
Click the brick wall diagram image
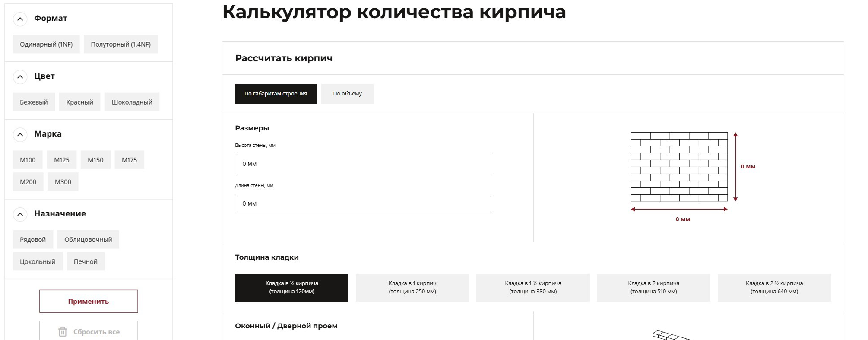[x=679, y=167]
